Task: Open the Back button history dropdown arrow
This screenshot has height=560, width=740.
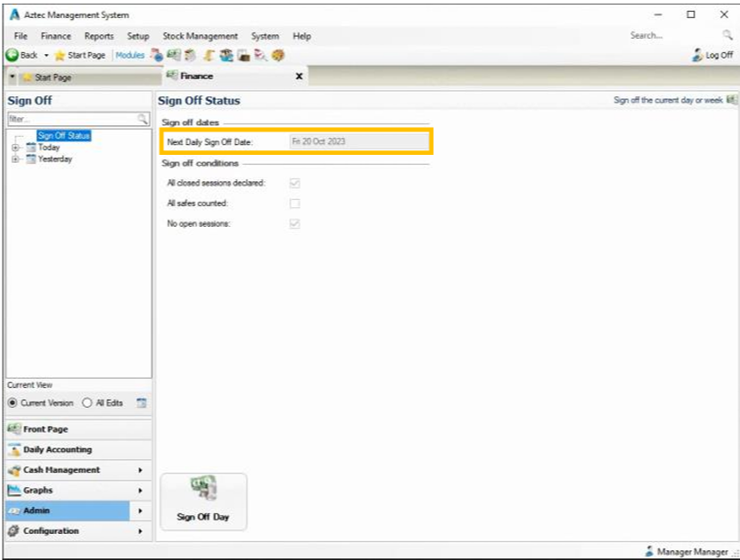Action: [x=46, y=56]
